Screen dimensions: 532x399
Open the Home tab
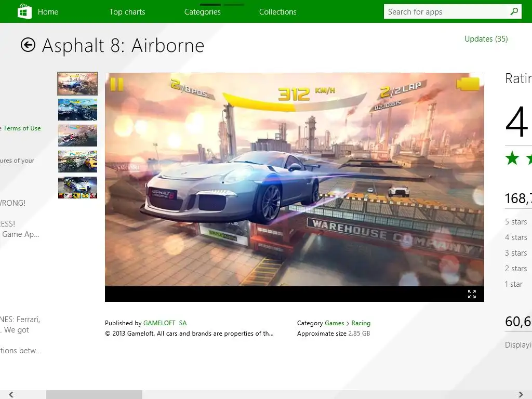click(48, 12)
